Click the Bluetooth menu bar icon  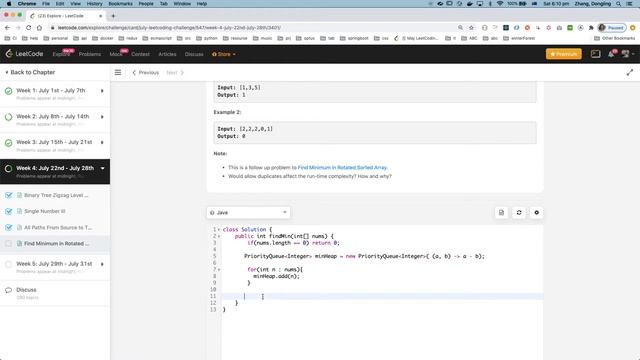click(490, 4)
